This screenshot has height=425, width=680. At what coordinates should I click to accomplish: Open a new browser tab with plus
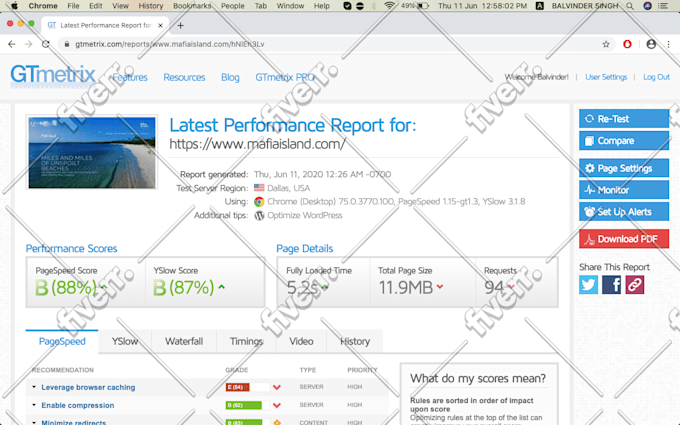tap(180, 26)
